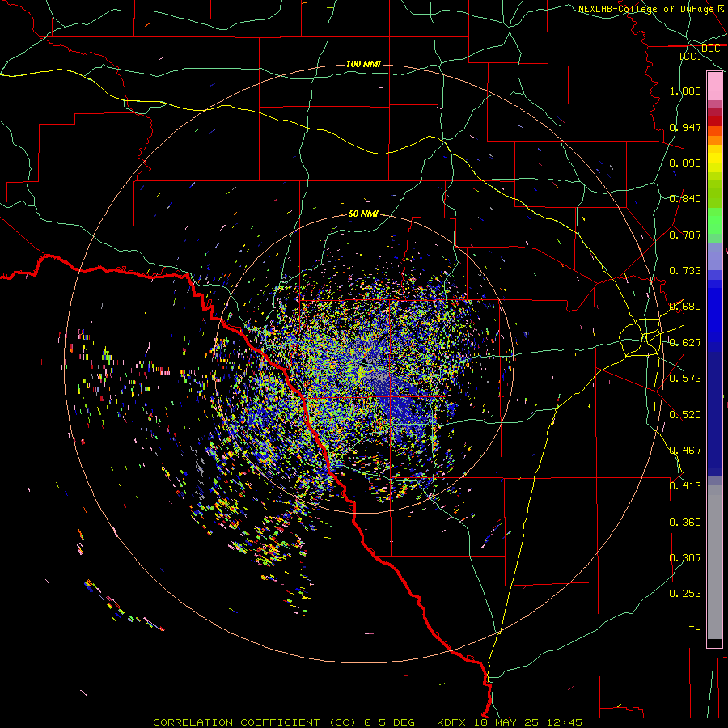Click the 50 NMI range ring label
The image size is (728, 728).
click(x=363, y=214)
